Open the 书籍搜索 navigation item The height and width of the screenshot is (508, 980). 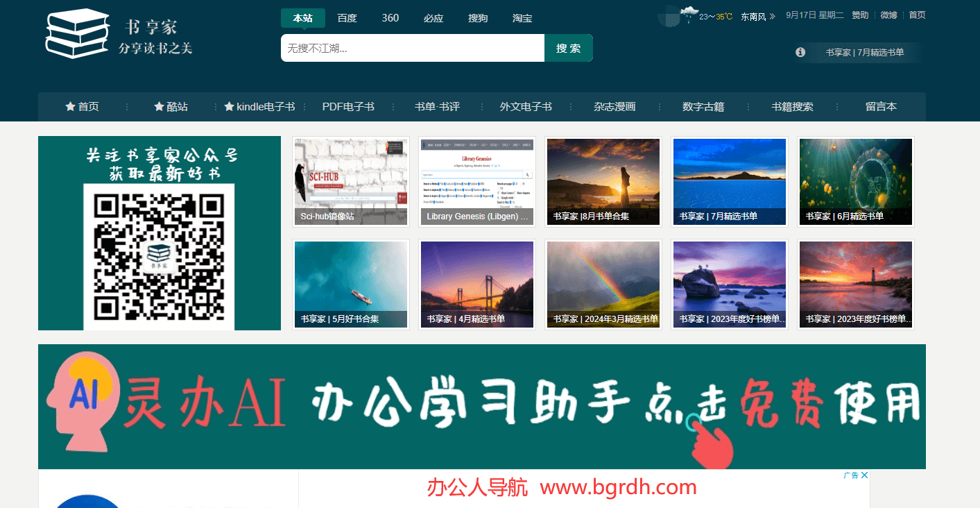tap(792, 107)
